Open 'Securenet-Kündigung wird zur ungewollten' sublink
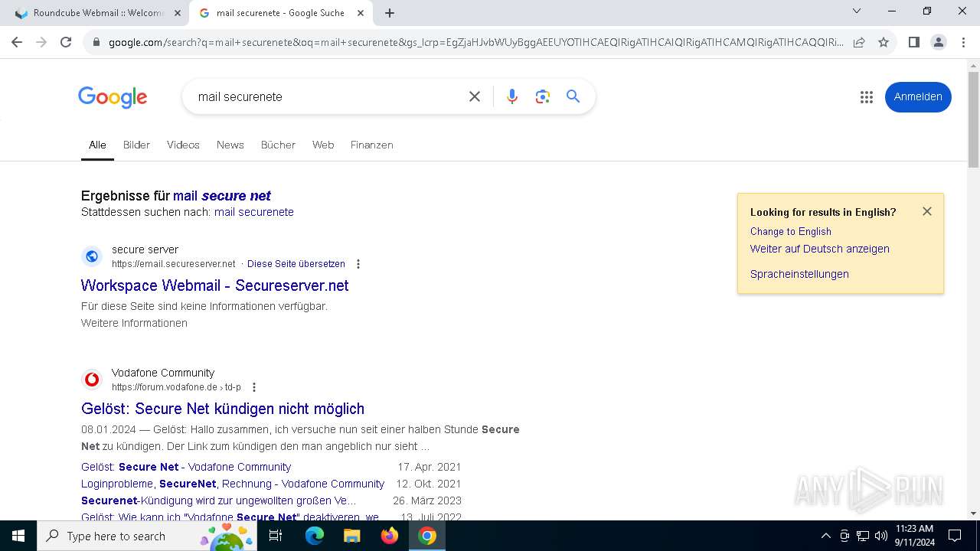The image size is (980, 551). 218,500
